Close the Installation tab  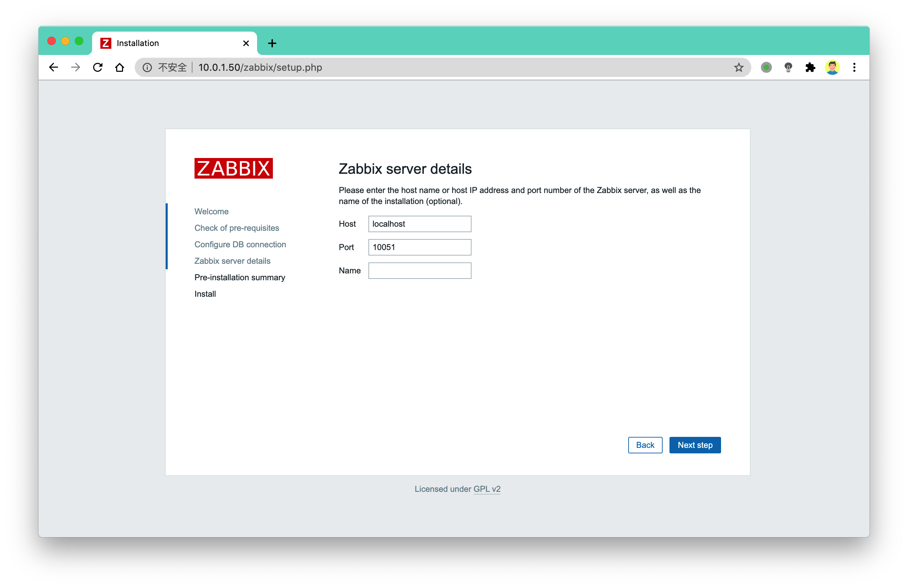click(x=246, y=43)
